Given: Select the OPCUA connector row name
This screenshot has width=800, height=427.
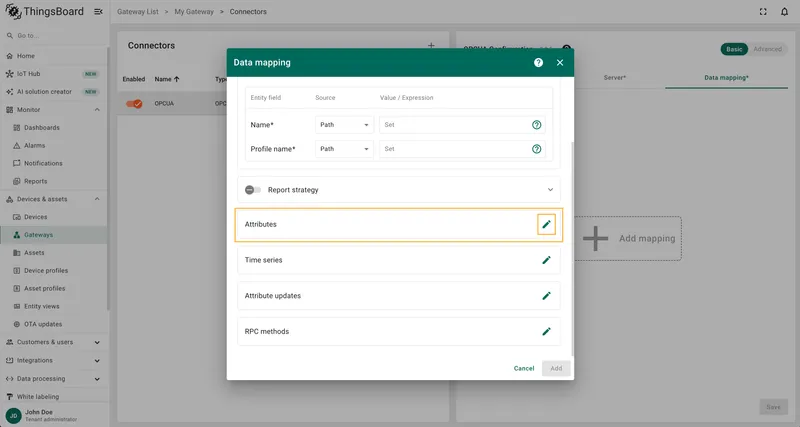Looking at the screenshot, I should tap(164, 104).
